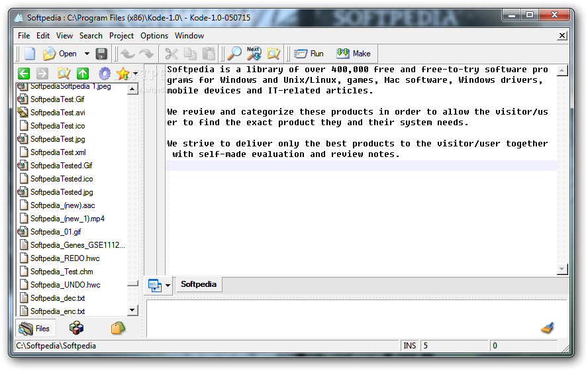588x371 pixels.
Task: Select SoftpediaTest.Gif in file list
Action: pyautogui.click(x=58, y=99)
